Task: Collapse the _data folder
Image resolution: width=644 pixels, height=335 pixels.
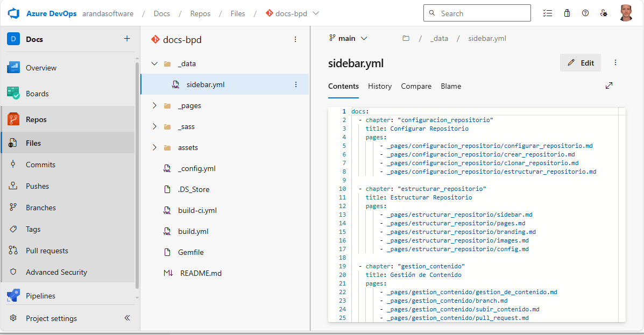Action: click(155, 63)
